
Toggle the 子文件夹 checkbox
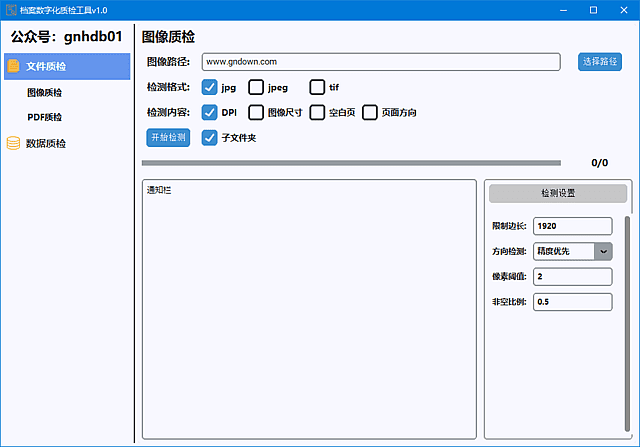click(x=210, y=137)
